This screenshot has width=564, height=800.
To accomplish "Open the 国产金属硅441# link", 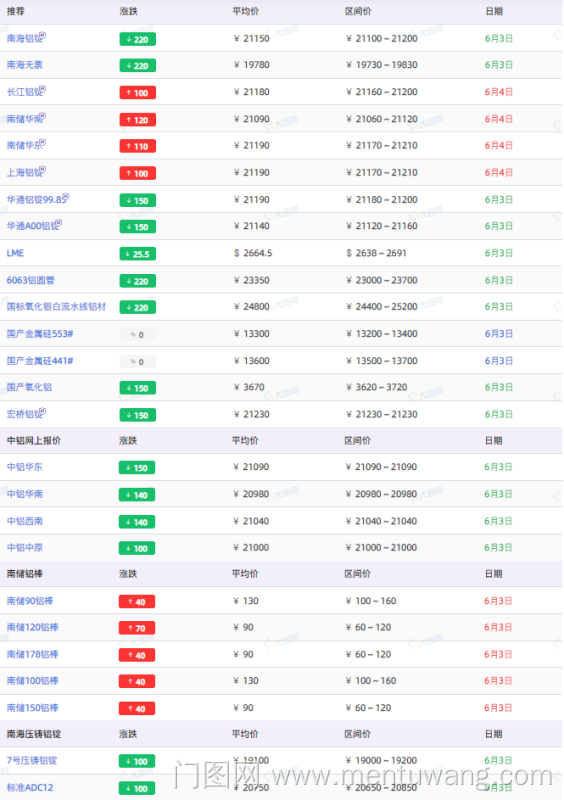I will [40, 361].
